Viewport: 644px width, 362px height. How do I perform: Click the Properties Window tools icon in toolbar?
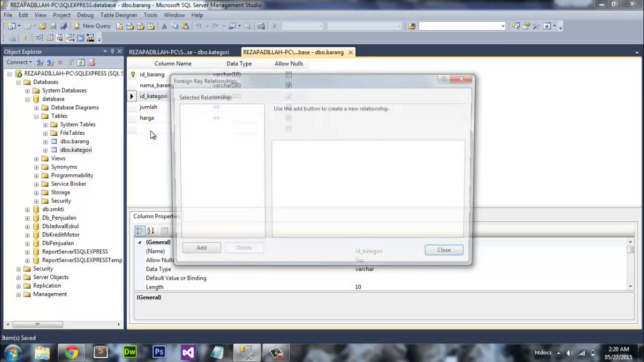pos(536,26)
